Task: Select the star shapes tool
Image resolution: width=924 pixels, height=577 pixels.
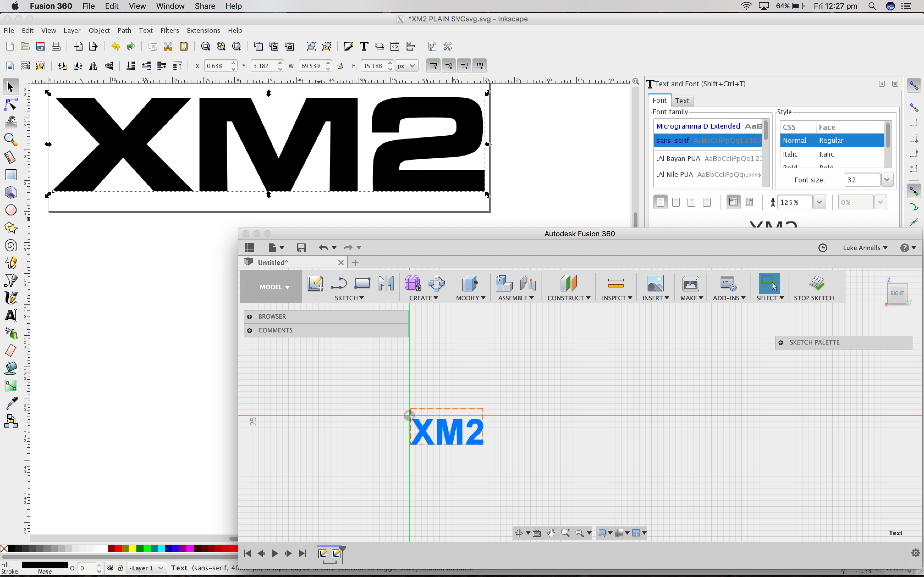Action: click(x=11, y=228)
